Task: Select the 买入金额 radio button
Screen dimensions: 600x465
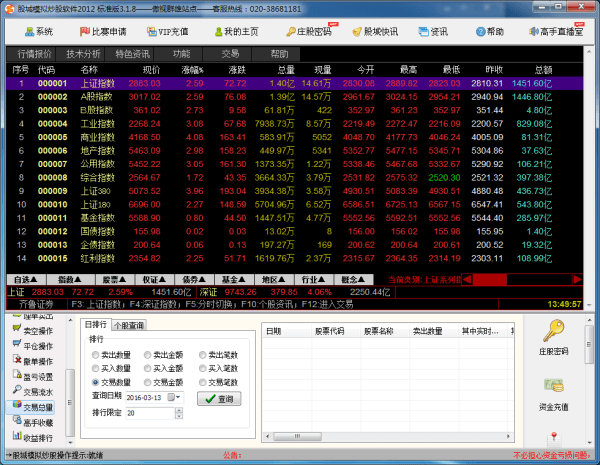Action: click(149, 369)
